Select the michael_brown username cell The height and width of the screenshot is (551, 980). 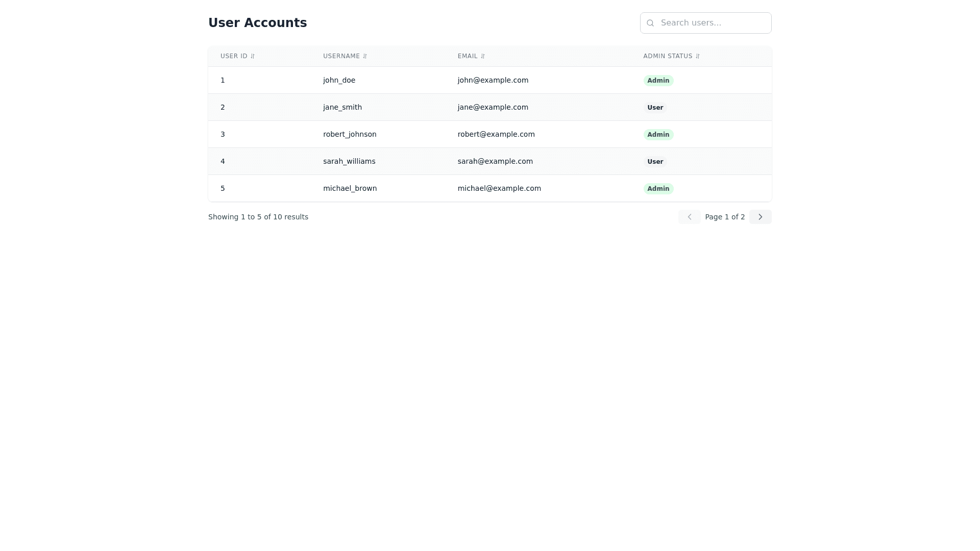[x=350, y=188]
